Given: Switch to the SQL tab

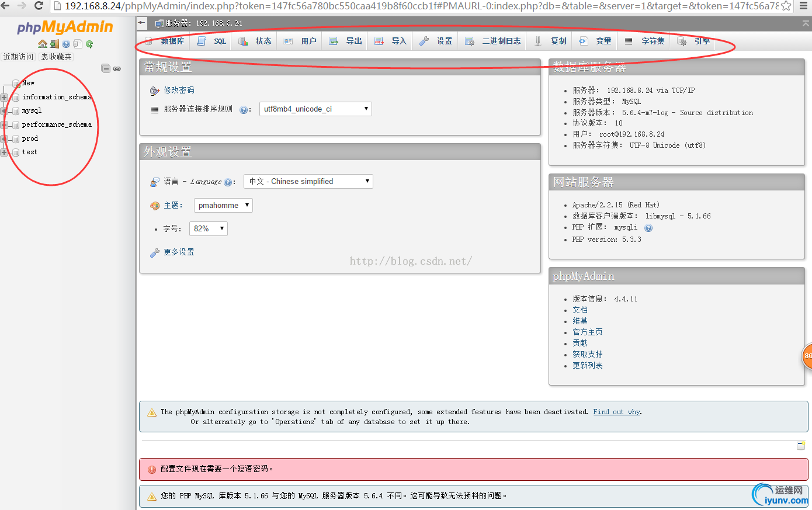Looking at the screenshot, I should pos(211,41).
